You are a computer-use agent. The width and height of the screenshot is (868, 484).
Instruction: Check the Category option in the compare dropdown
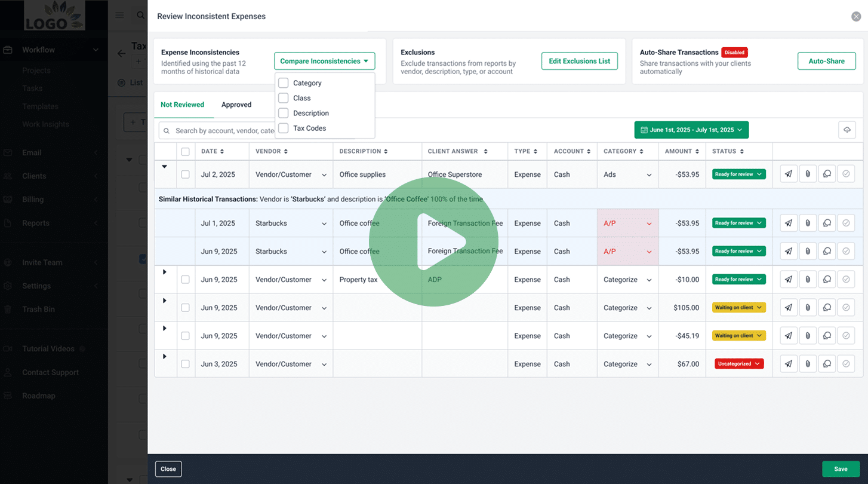coord(284,83)
